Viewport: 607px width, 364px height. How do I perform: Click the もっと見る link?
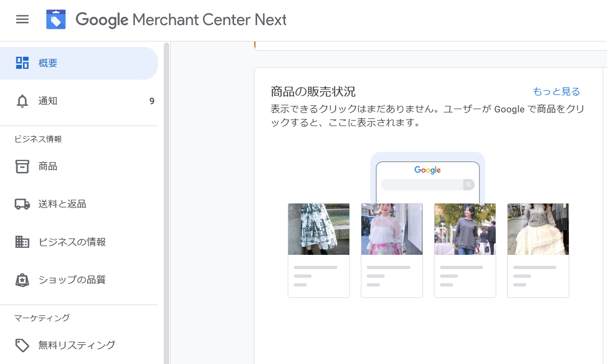click(x=556, y=91)
